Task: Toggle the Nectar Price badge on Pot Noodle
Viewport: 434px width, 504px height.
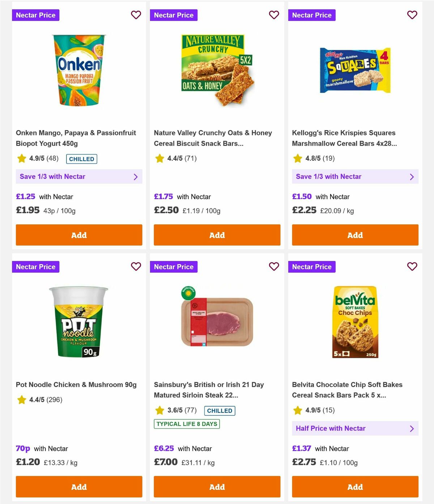Action: [x=35, y=267]
